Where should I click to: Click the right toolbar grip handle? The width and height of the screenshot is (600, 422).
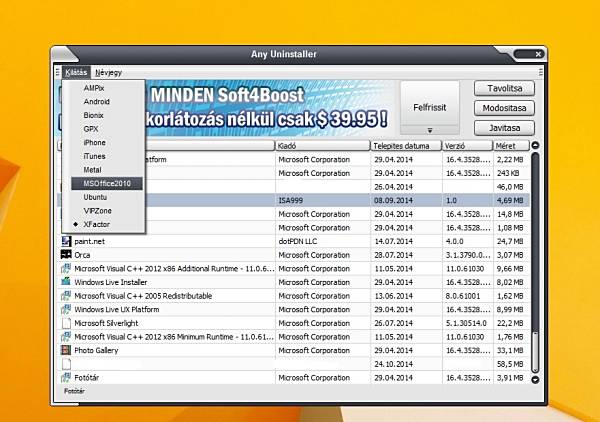(540, 72)
